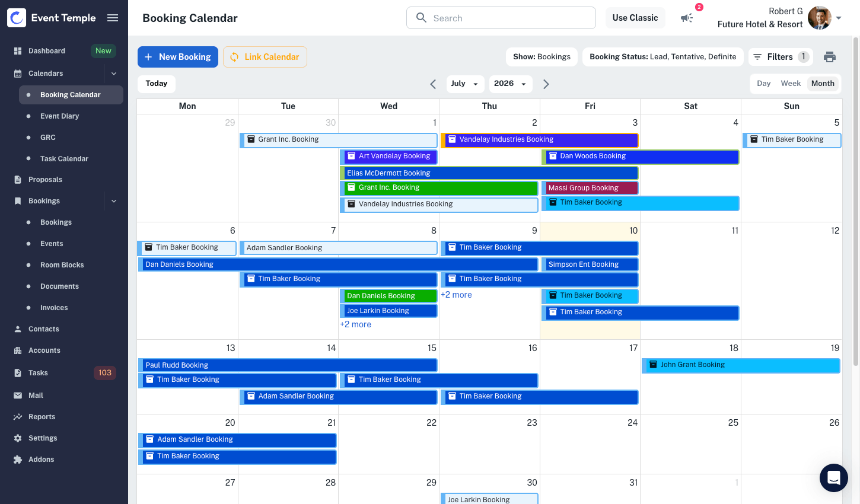The image size is (860, 504).
Task: Click the New Booking button
Action: (178, 57)
